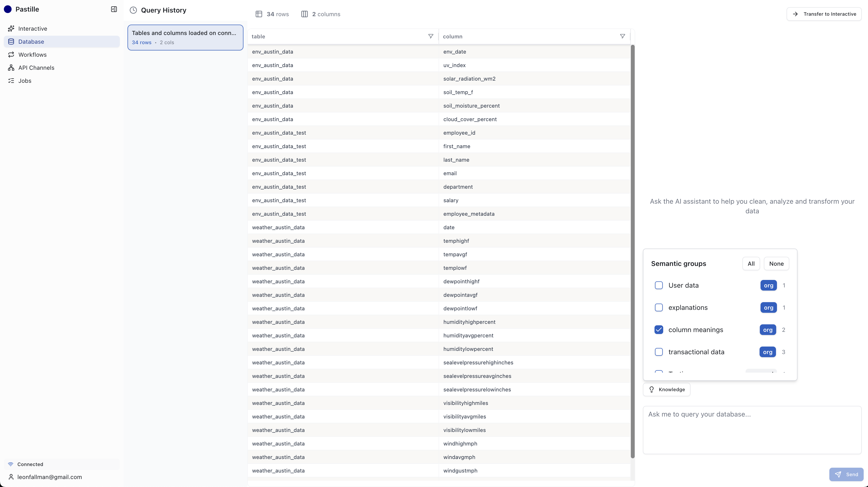This screenshot has width=868, height=487.
Task: Click None to deselect semantic groups
Action: tap(776, 264)
